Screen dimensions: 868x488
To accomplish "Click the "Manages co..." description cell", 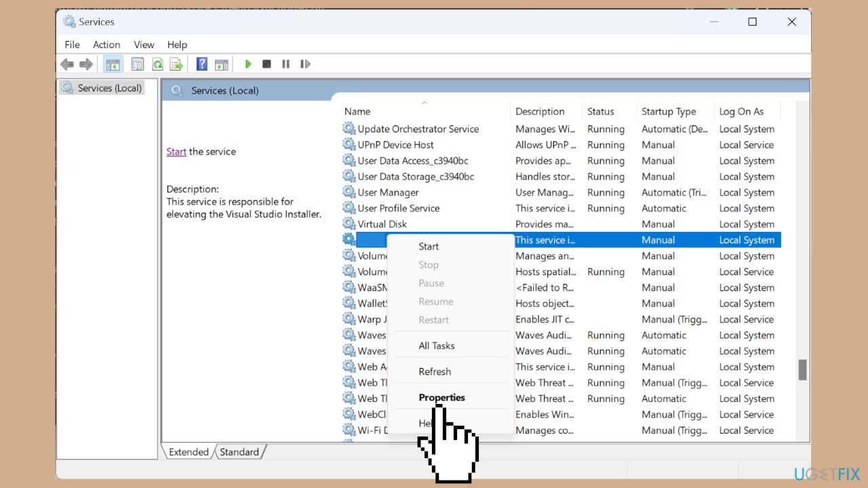I will pos(545,430).
